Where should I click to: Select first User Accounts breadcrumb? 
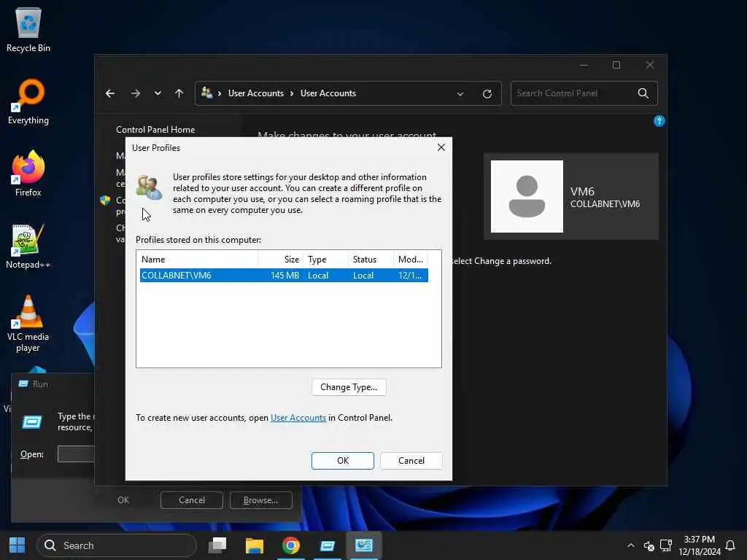coord(256,93)
